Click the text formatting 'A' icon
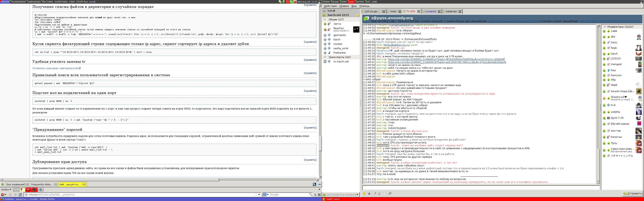The width and height of the screenshot is (644, 201). [x=369, y=194]
